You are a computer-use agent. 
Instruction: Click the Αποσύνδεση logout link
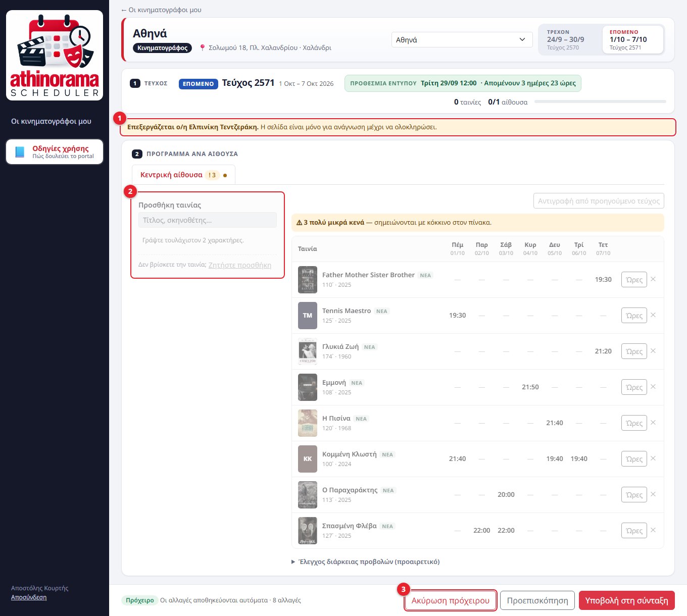click(29, 597)
